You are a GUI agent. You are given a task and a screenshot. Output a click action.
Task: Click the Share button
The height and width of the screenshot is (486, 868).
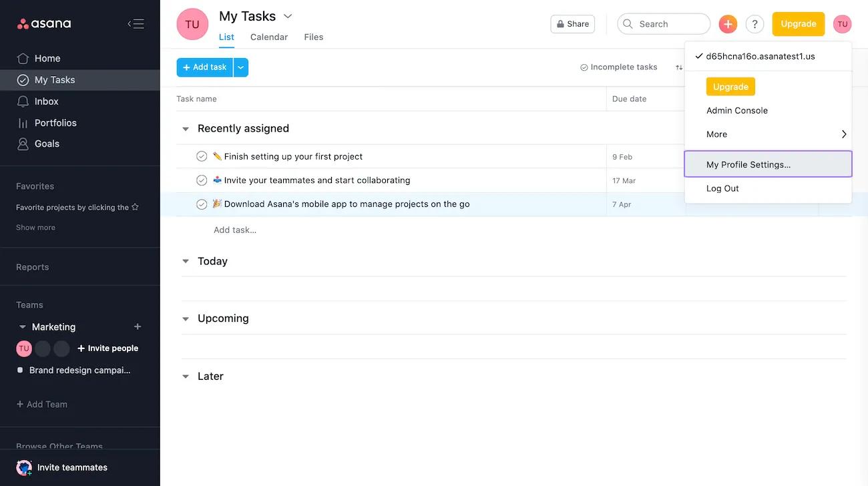coord(572,24)
